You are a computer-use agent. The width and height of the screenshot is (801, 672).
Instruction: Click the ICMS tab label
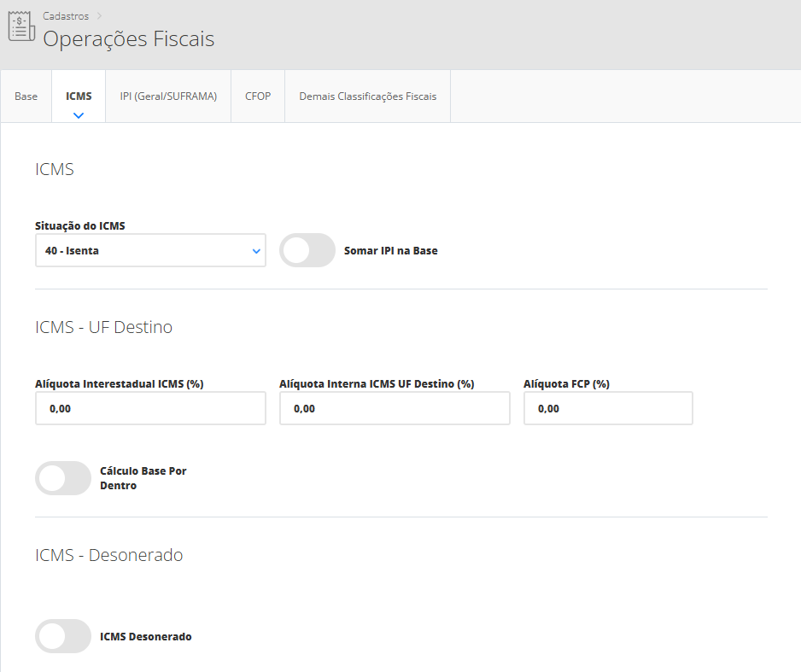79,96
